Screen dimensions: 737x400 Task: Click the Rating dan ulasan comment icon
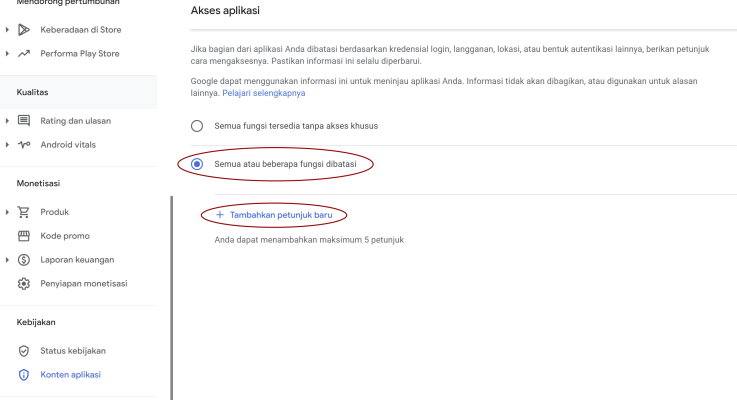pos(24,121)
